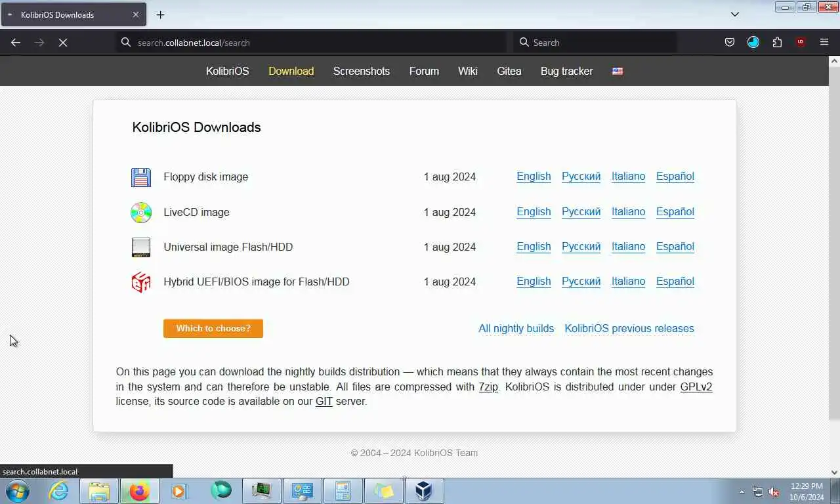Show hidden tray icons arrow
The image size is (840, 504).
pyautogui.click(x=742, y=492)
